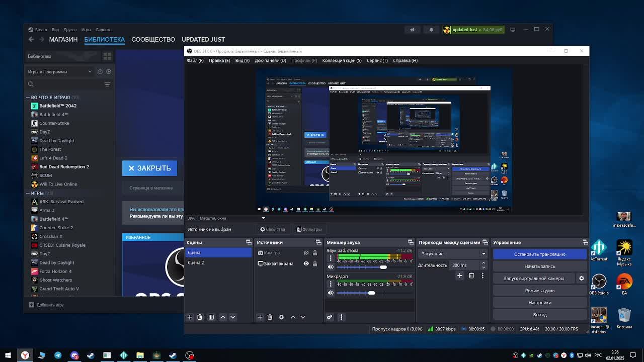
Task: Mute the Микр/доп audio channel
Action: click(331, 293)
